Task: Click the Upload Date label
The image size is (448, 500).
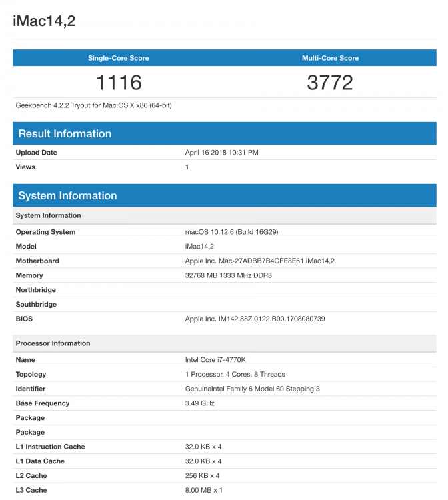Action: click(37, 153)
